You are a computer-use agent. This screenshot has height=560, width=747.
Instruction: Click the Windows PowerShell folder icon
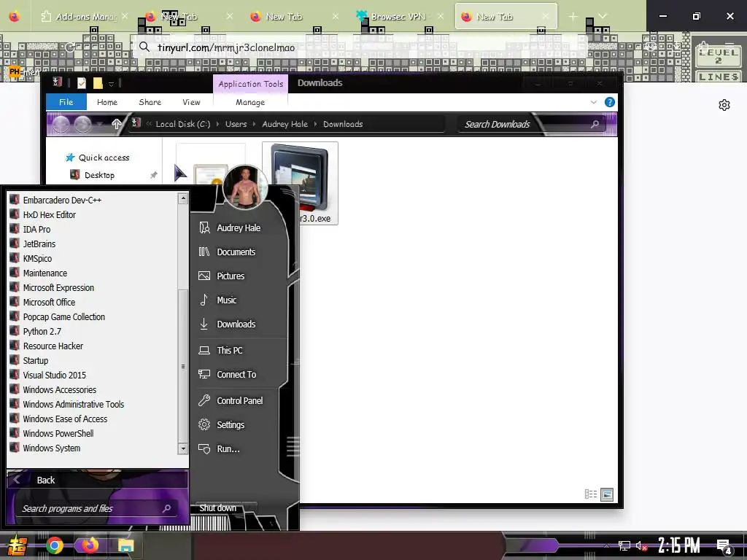[15, 433]
